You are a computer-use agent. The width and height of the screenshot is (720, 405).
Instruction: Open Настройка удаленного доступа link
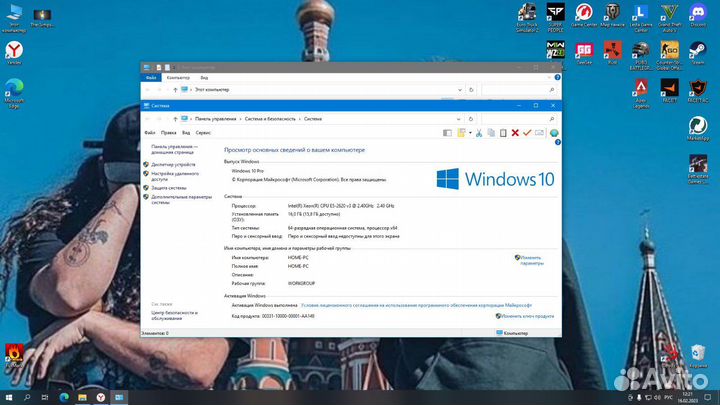coord(175,176)
